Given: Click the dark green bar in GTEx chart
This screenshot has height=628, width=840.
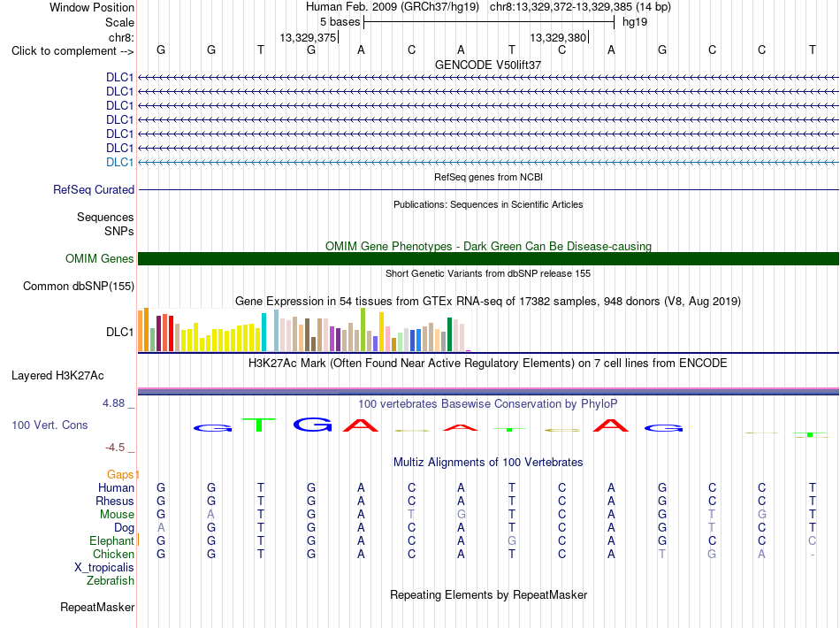Looking at the screenshot, I should [449, 334].
